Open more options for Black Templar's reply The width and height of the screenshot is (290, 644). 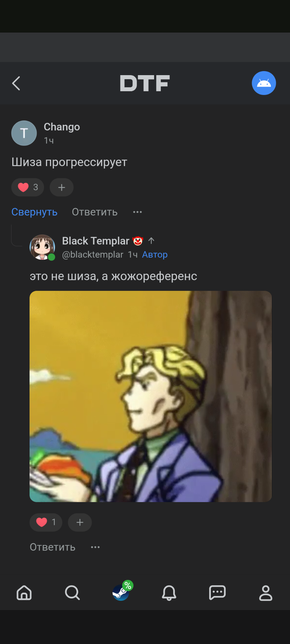click(95, 547)
